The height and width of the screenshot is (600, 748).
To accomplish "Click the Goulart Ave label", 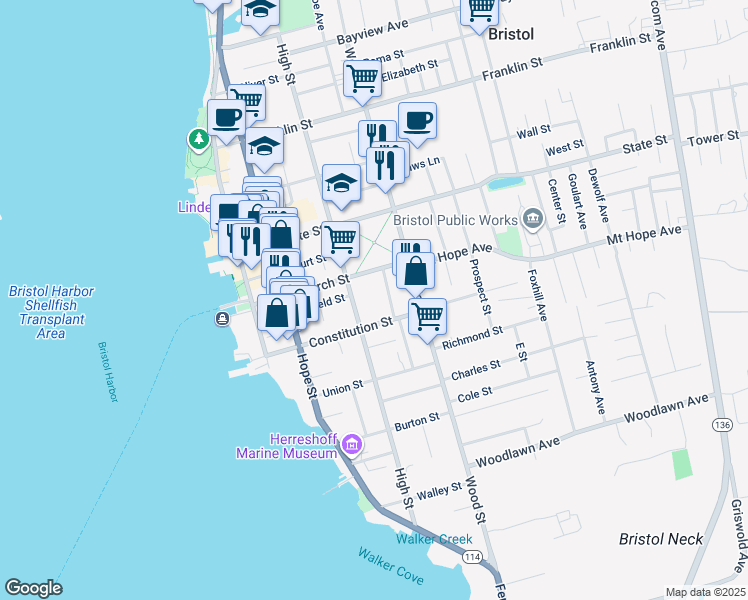I will click(x=577, y=201).
